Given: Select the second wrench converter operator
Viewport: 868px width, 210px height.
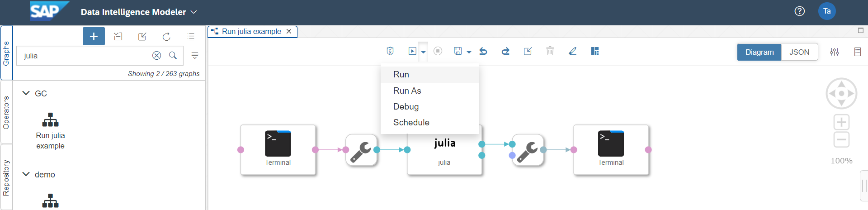Looking at the screenshot, I should click(528, 150).
